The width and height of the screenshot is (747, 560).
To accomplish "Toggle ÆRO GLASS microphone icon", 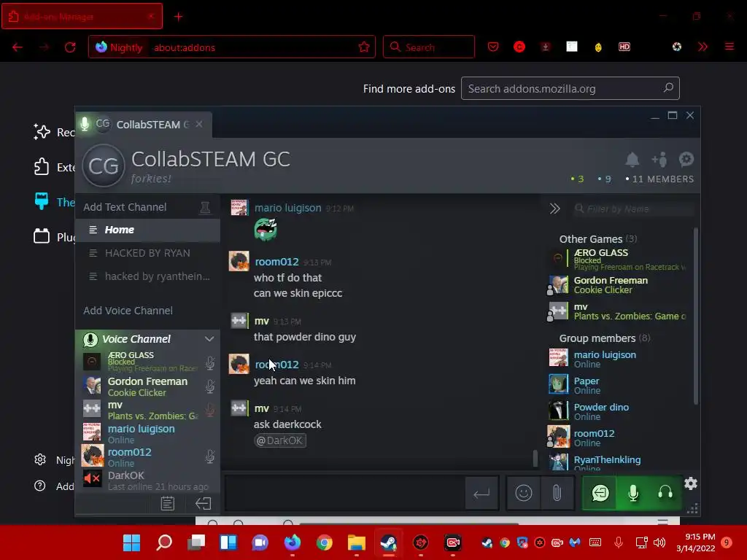I will (209, 363).
